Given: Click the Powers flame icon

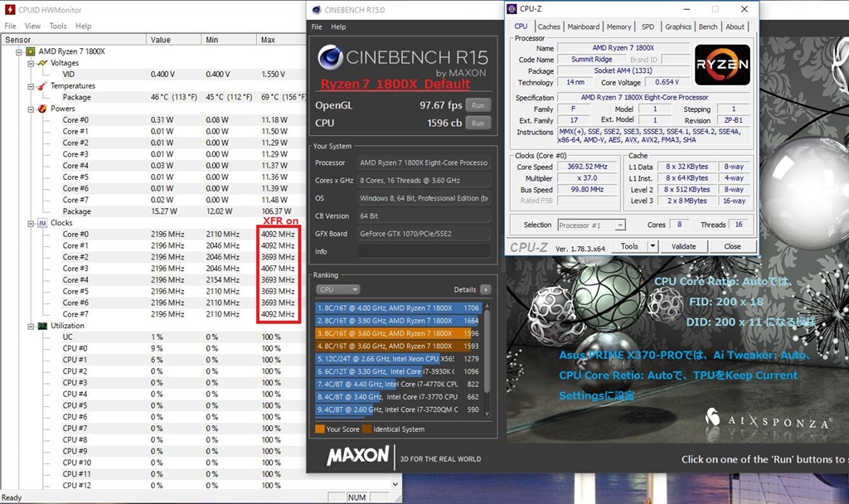Looking at the screenshot, I should (42, 109).
